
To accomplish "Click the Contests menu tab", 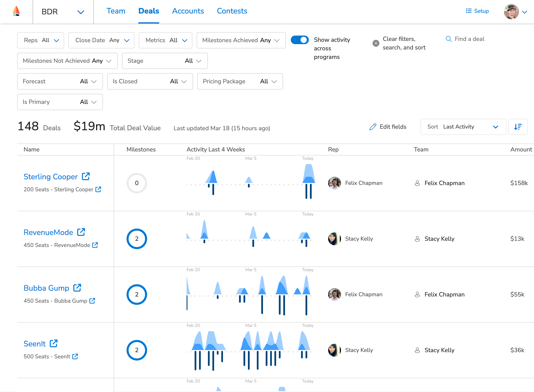I will coord(232,11).
